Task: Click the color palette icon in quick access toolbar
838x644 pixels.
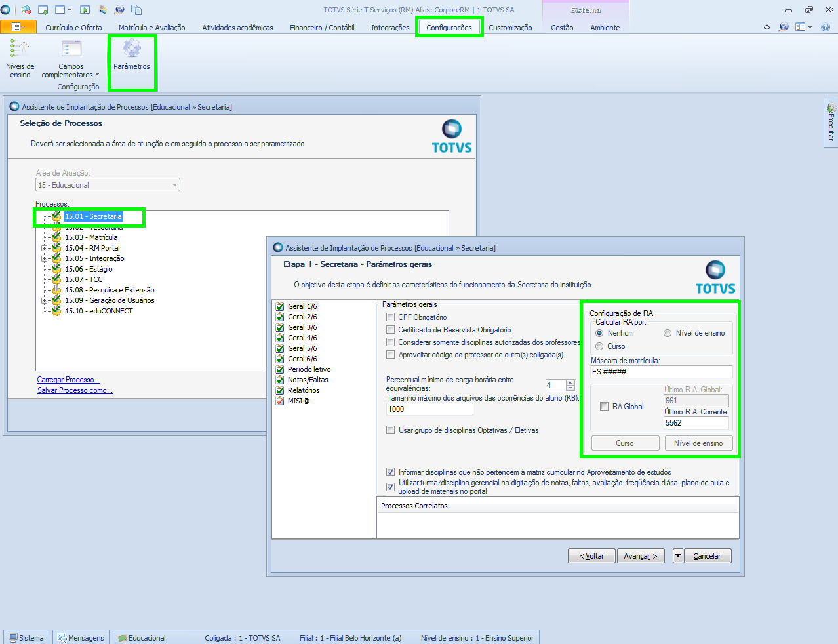Action: tap(102, 10)
